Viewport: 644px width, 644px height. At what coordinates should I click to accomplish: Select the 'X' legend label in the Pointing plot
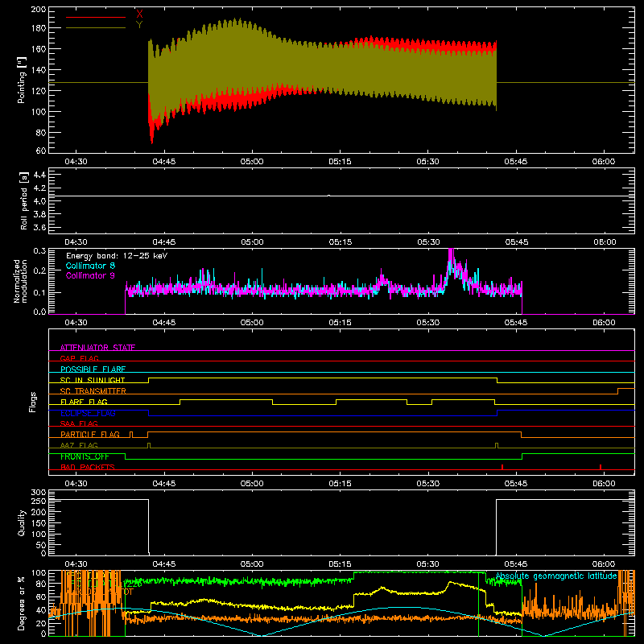click(139, 14)
